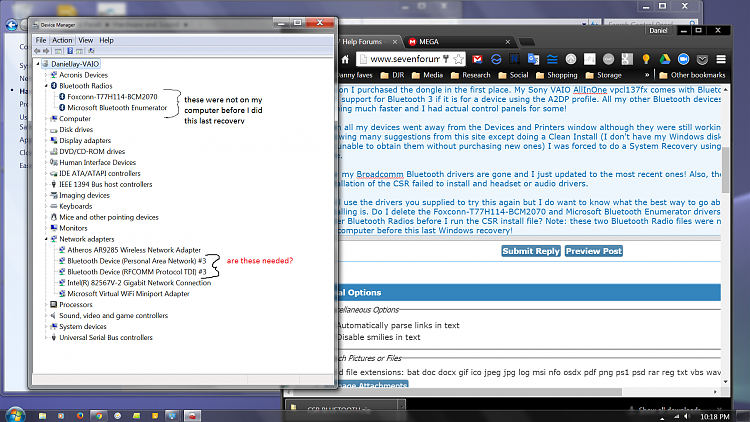Expand Universal Serial Bus controllers
750x422 pixels.
pyautogui.click(x=46, y=337)
